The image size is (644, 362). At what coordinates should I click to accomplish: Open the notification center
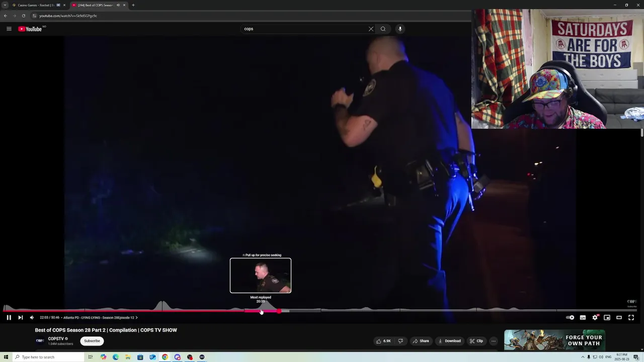636,357
